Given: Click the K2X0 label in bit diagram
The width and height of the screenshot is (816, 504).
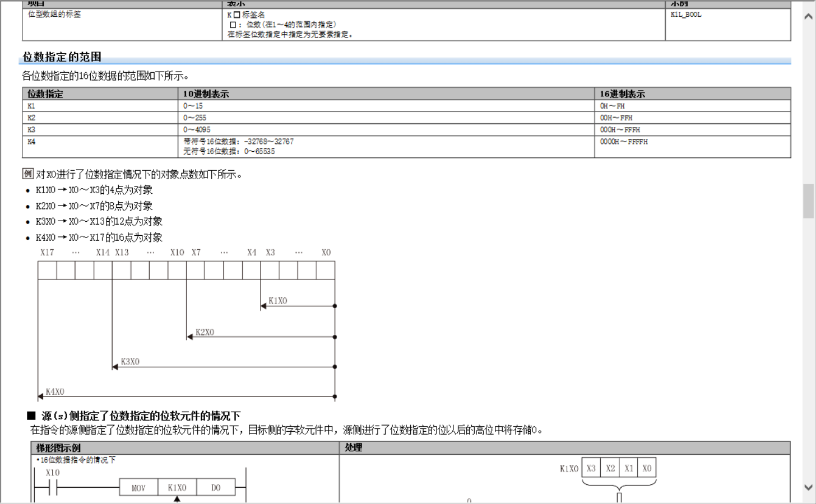Looking at the screenshot, I should pos(205,332).
